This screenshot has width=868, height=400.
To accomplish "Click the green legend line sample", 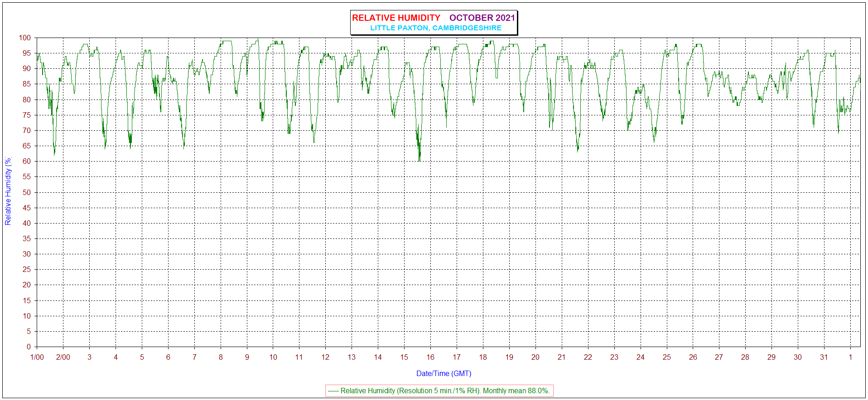I will [333, 391].
